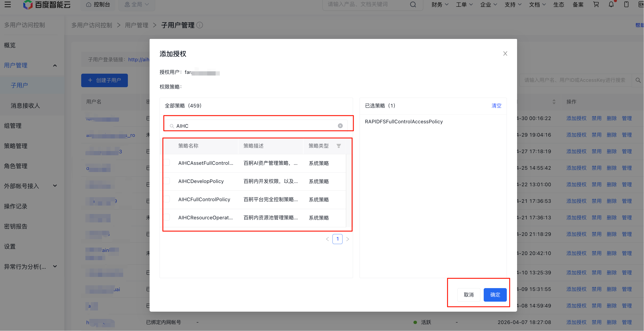Open 策略管理 in the sidebar

[16, 146]
